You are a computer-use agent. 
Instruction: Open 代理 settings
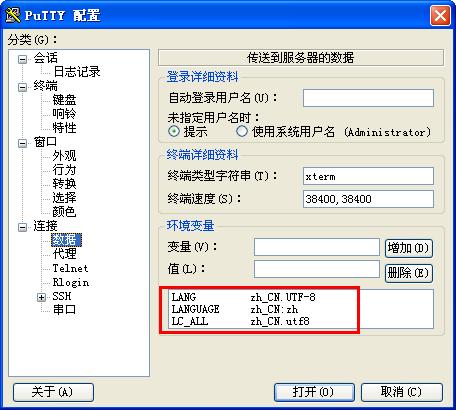point(64,254)
